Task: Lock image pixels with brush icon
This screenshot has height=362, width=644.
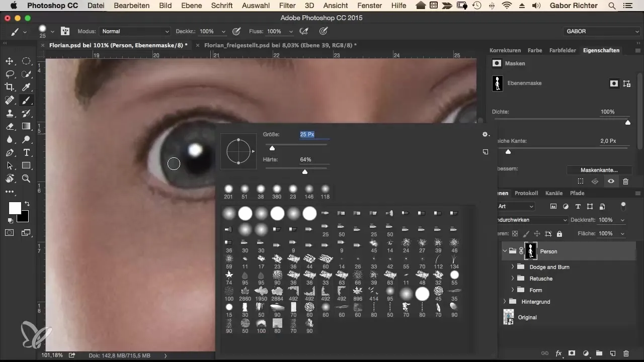Action: pyautogui.click(x=526, y=234)
